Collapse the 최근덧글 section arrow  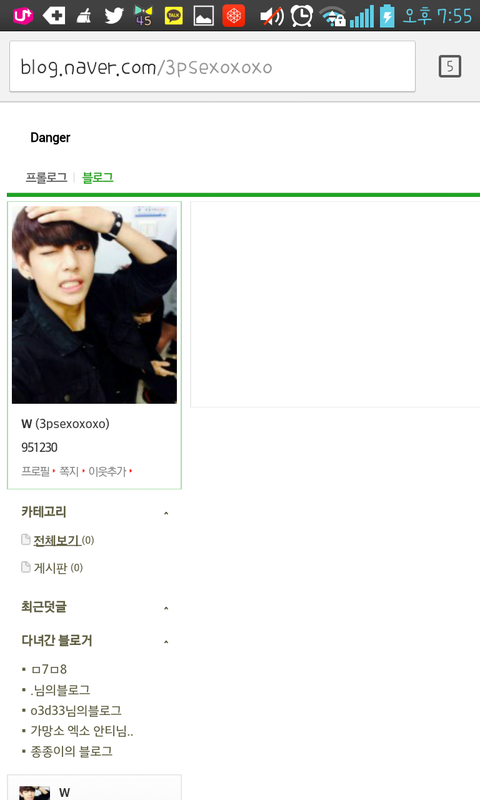166,608
